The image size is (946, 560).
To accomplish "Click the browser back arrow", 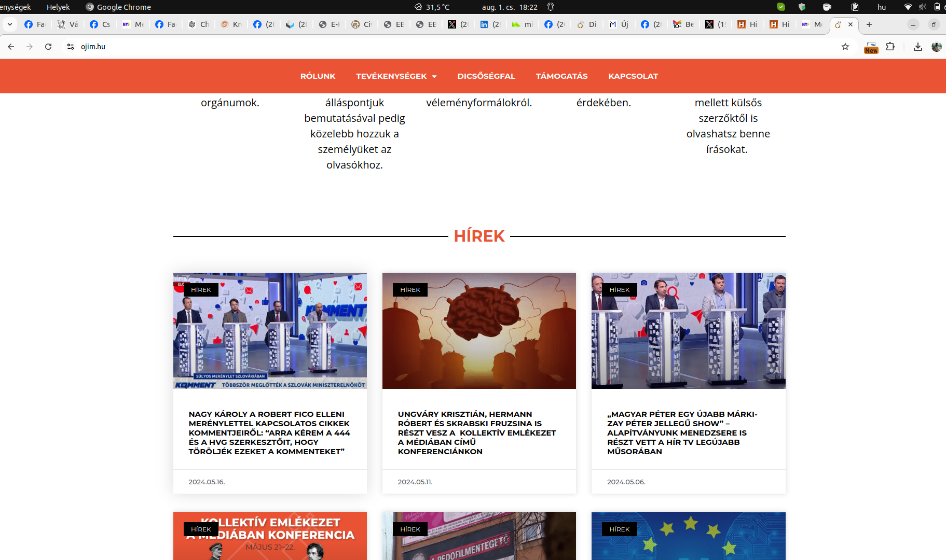I will pyautogui.click(x=11, y=47).
